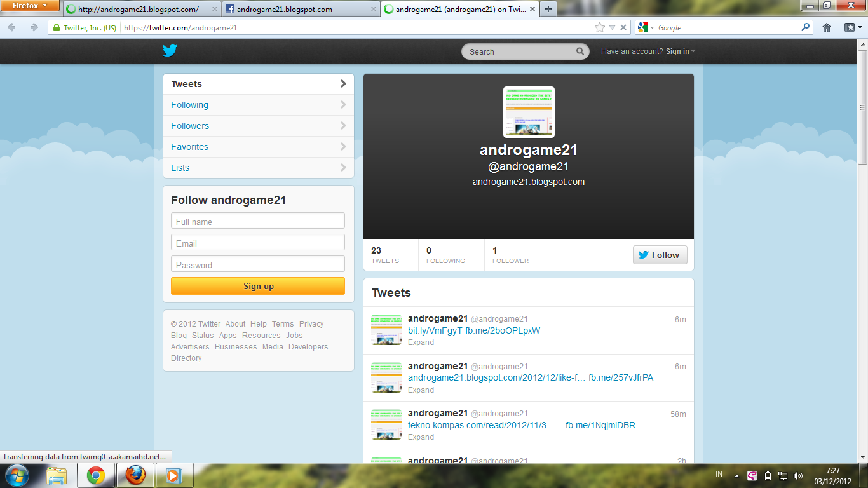Open Lists in the sidebar
Screen dimensions: 868x488
[x=259, y=168]
